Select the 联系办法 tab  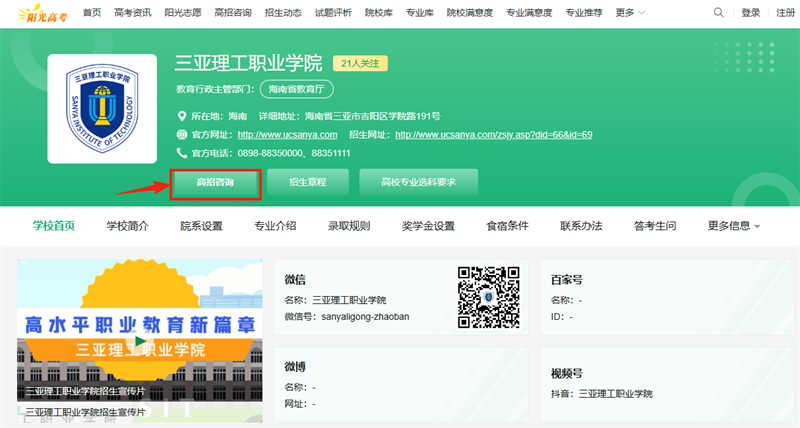click(x=581, y=226)
